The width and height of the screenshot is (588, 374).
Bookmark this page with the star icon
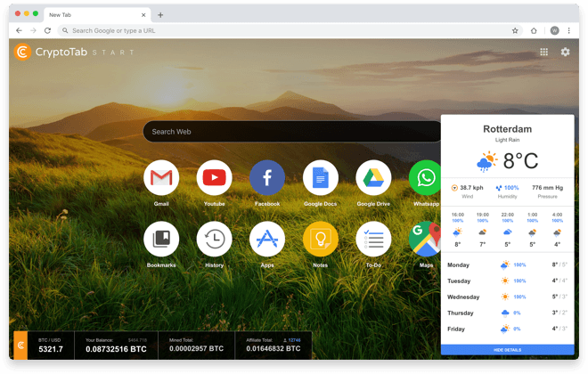pos(515,30)
